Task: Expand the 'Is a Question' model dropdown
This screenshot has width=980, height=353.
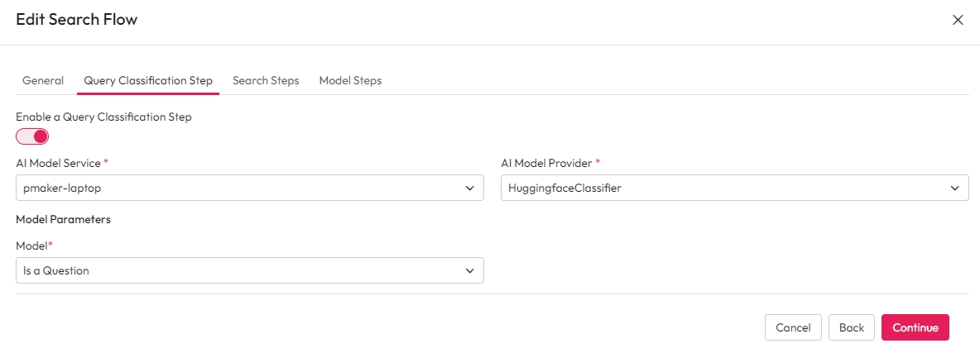Action: (240, 270)
